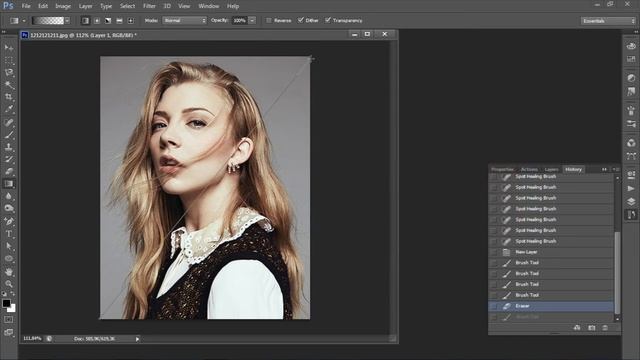Open the Actions panel play icon in dock

coord(631,189)
